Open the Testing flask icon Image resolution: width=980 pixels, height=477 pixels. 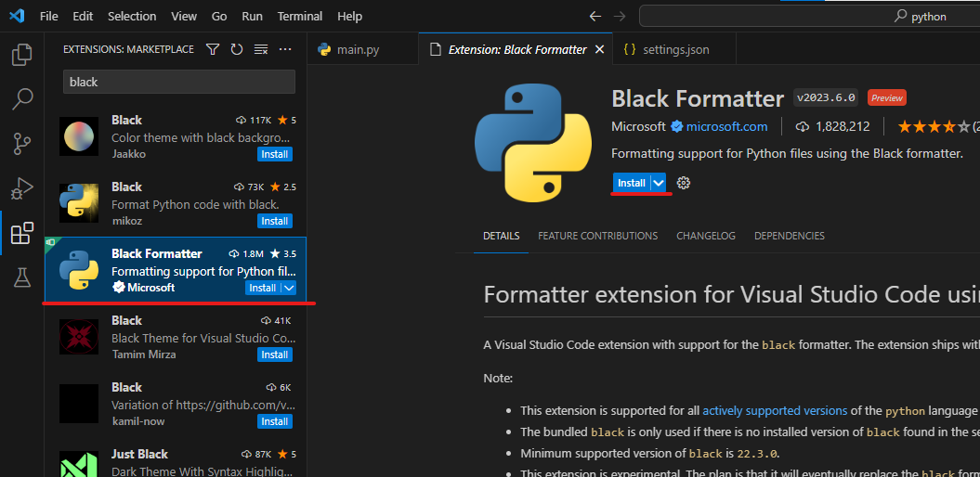tap(22, 277)
